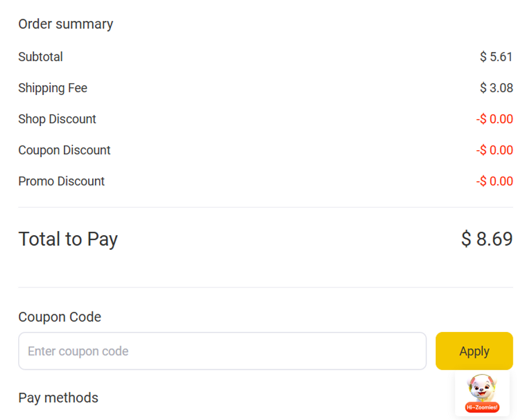Click the $ 5.61 subtotal amount

[x=496, y=57]
